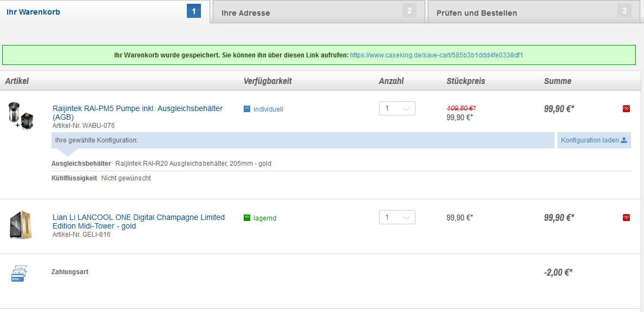Click the 'Artikel' column header
Viewport: 644px width, 312px height.
coord(17,81)
